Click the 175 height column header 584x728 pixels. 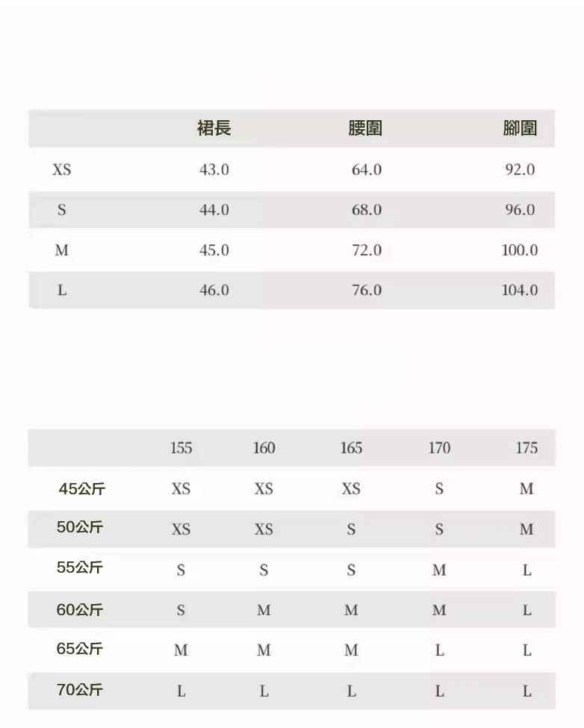click(x=526, y=448)
